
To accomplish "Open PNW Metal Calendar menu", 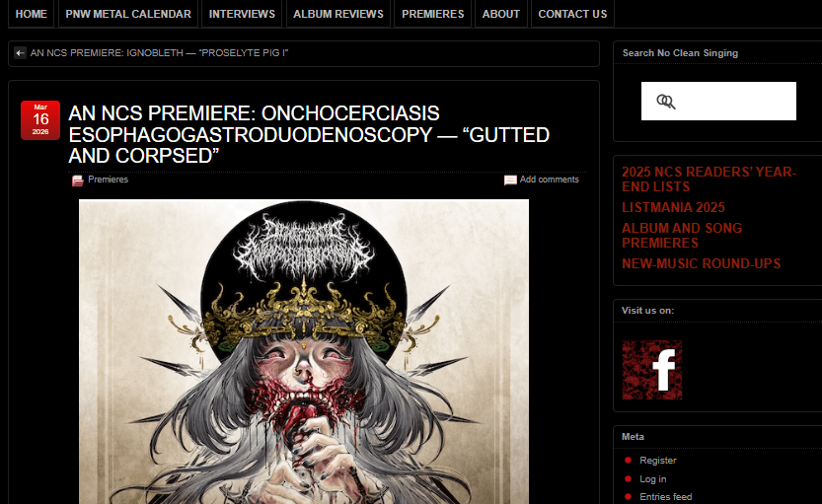I will click(x=128, y=14).
